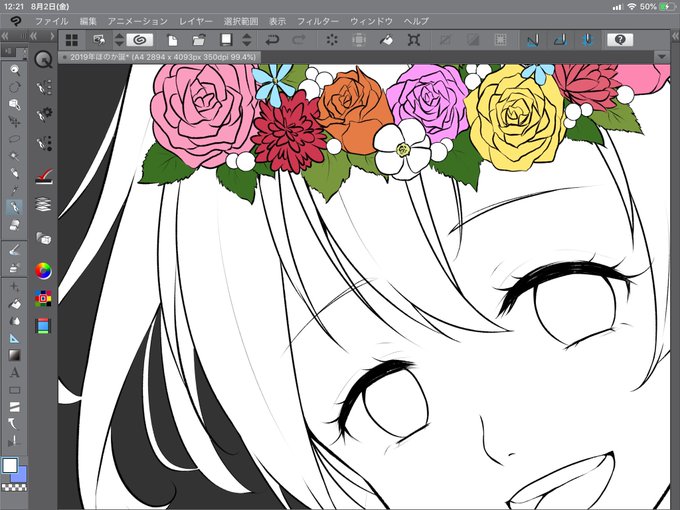This screenshot has height=510, width=680.
Task: Collapse second left dock double chevron
Action: tap(33, 36)
